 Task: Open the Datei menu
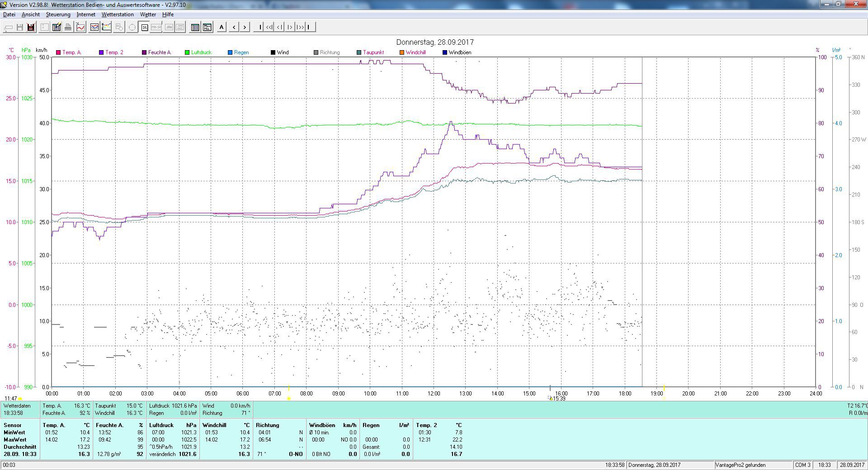click(x=9, y=14)
